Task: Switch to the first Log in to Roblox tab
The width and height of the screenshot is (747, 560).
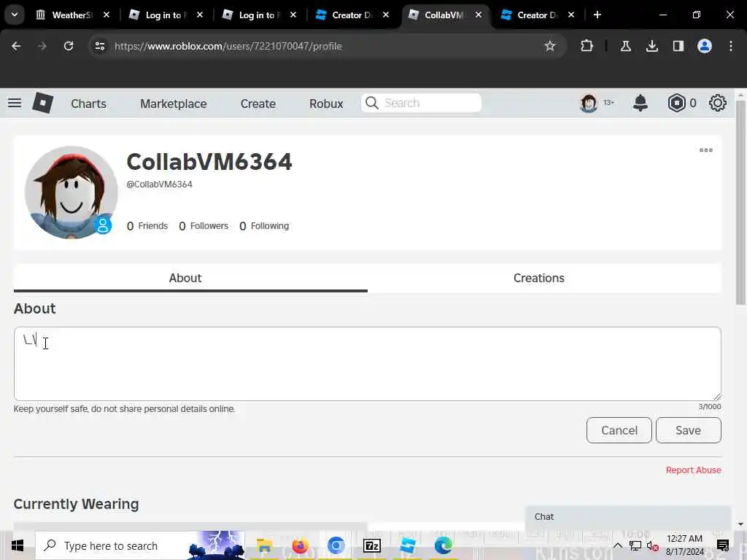Action: (x=164, y=15)
